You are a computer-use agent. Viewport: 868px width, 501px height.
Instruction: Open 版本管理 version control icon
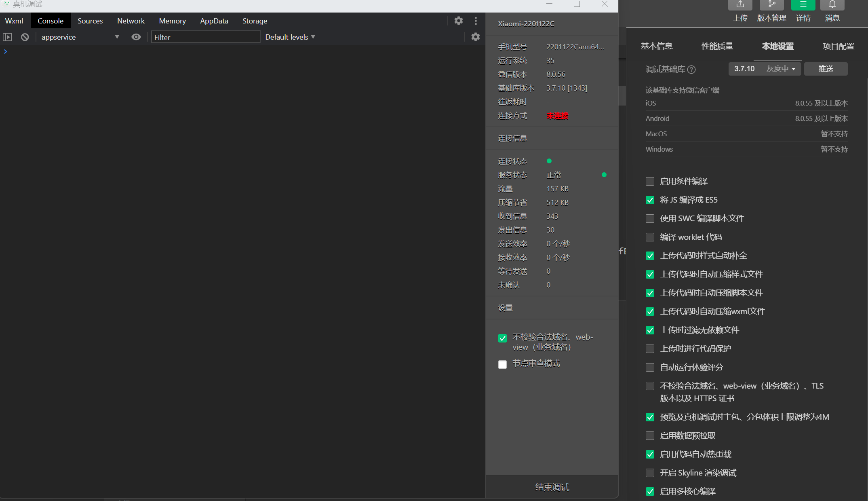[x=771, y=5]
